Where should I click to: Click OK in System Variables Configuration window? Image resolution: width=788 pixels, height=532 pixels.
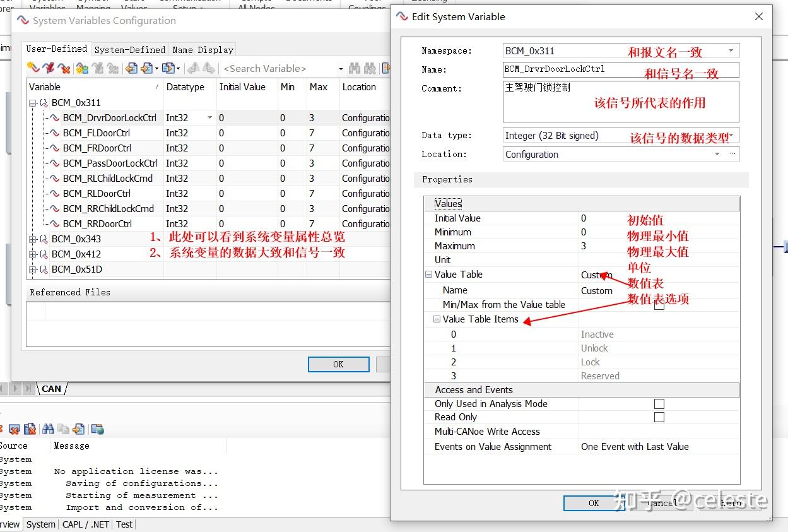[x=338, y=364]
